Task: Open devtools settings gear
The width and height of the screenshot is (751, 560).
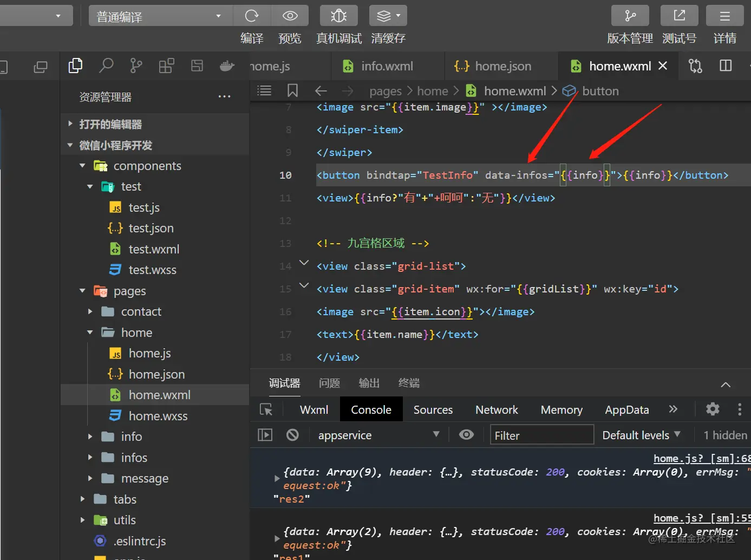Action: (713, 409)
